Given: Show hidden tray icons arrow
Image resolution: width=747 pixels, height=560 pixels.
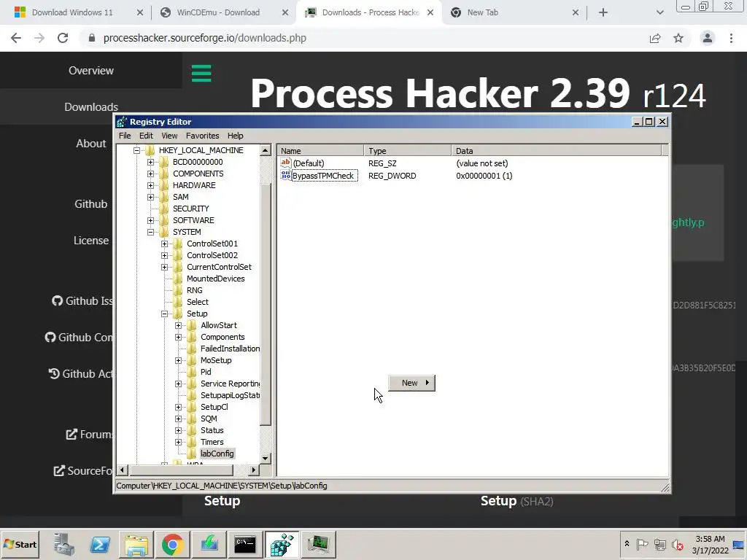Looking at the screenshot, I should [x=627, y=543].
